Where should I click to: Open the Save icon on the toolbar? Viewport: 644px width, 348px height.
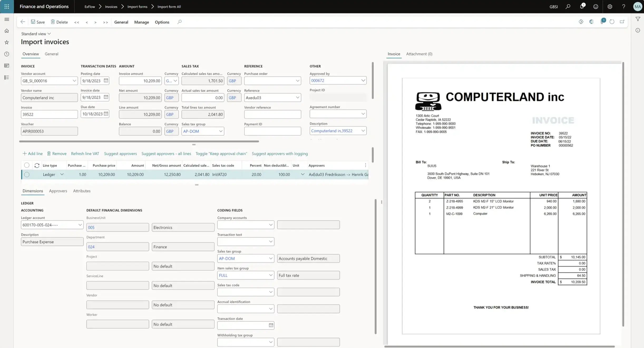point(38,22)
